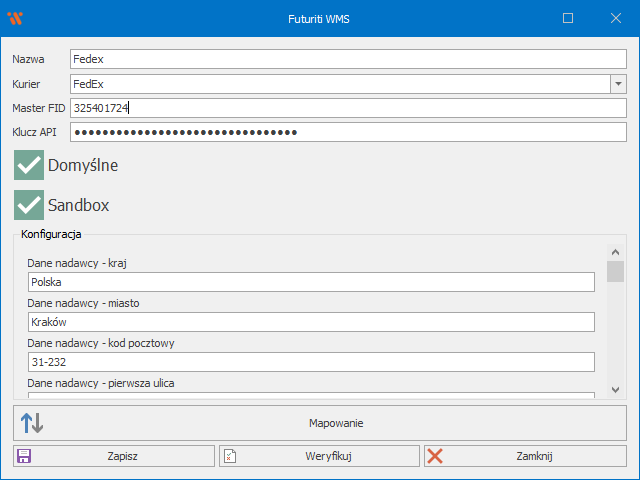Click the floppy disk save icon
The image size is (640, 480).
[24, 456]
